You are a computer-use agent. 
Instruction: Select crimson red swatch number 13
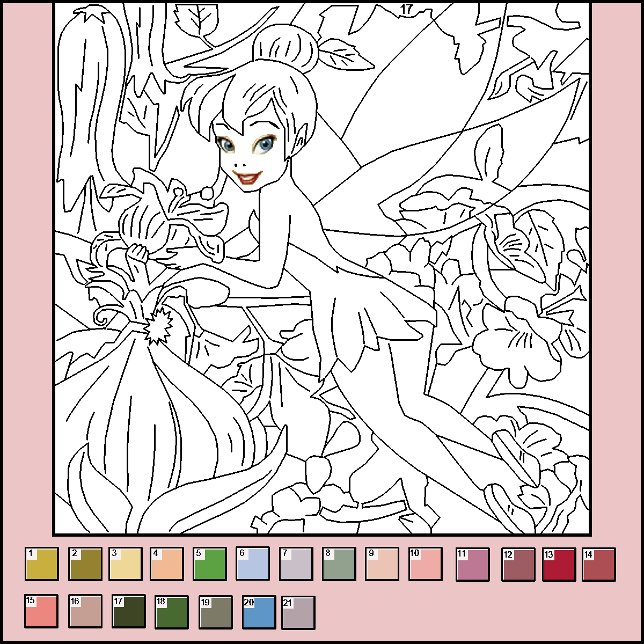tap(559, 564)
